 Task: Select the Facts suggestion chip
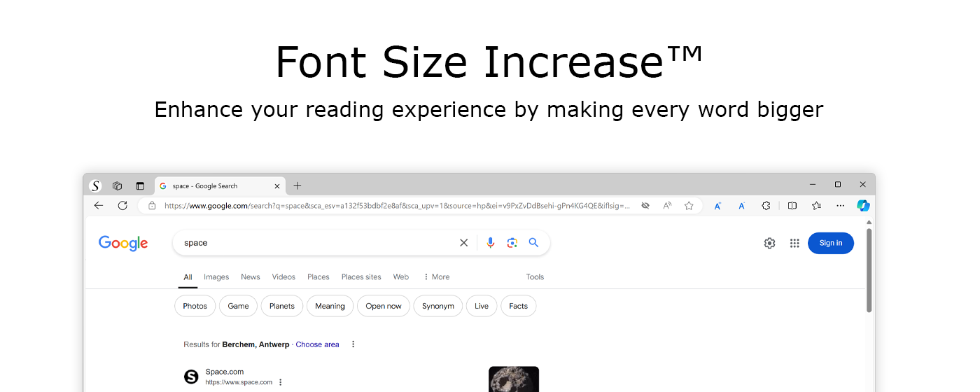click(519, 306)
